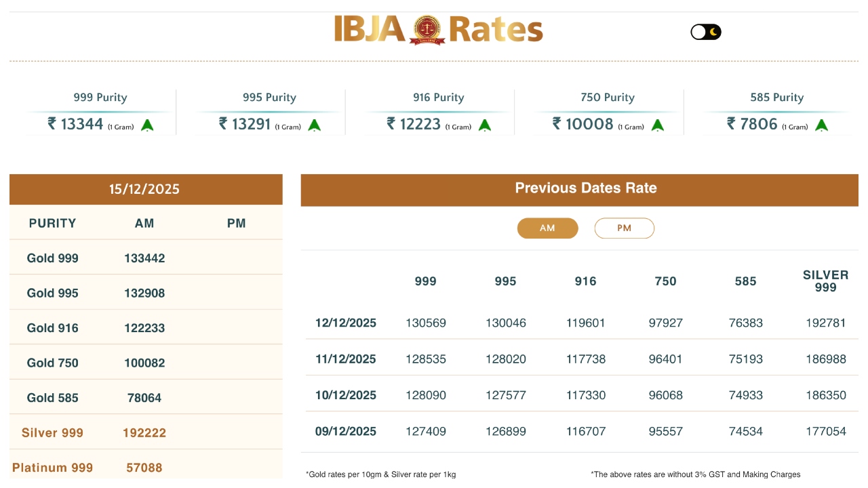Image resolution: width=868 pixels, height=488 pixels.
Task: Toggle the dark mode switch
Action: [705, 32]
